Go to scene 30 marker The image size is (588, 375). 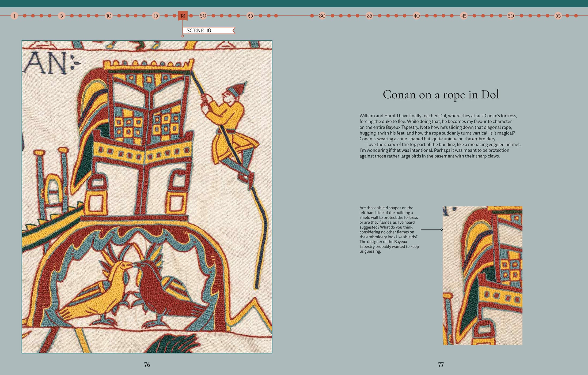(322, 16)
